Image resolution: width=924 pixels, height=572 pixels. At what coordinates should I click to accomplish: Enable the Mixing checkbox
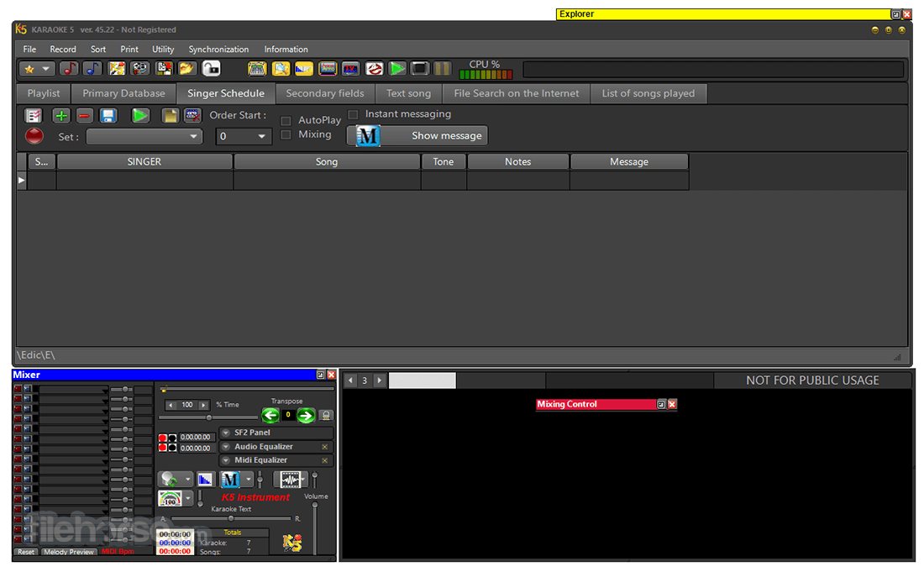point(286,135)
